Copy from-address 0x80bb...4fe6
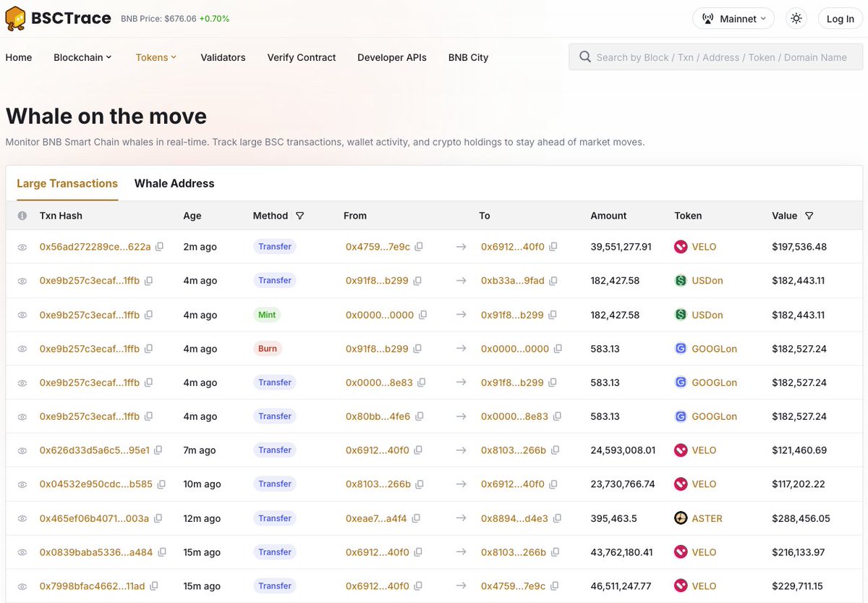 [x=420, y=416]
